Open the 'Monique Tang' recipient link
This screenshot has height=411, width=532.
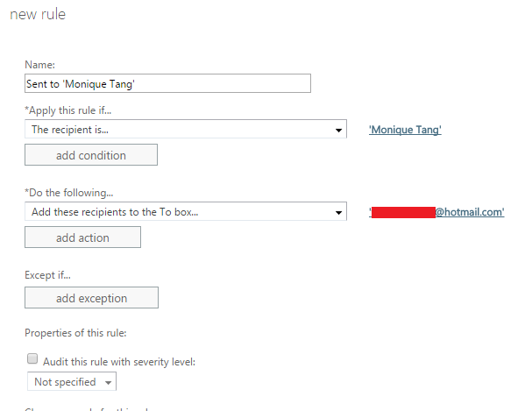pyautogui.click(x=405, y=130)
